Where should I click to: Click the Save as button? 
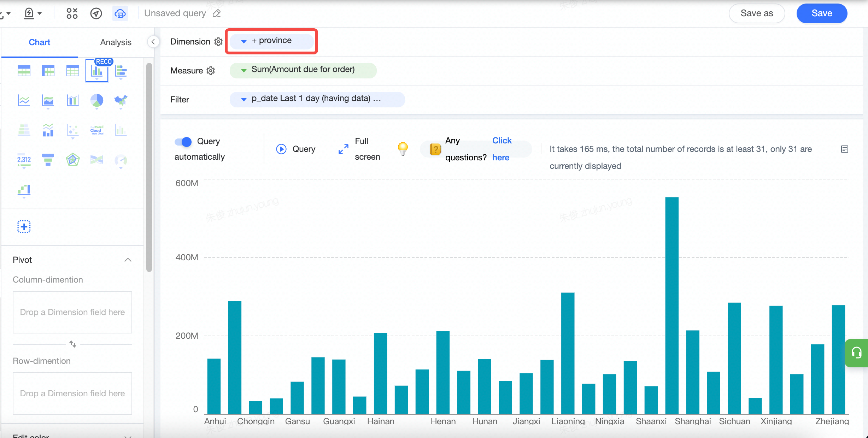coord(757,13)
